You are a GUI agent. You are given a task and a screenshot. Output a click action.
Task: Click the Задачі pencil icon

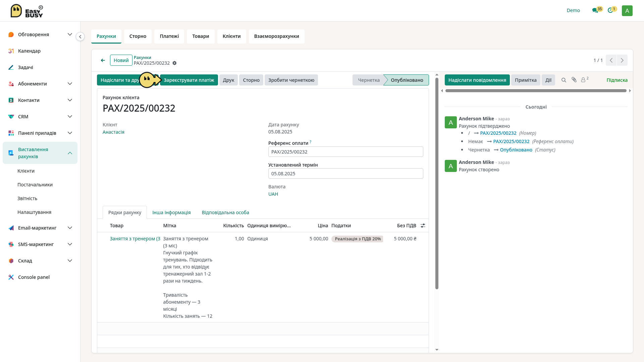point(11,67)
